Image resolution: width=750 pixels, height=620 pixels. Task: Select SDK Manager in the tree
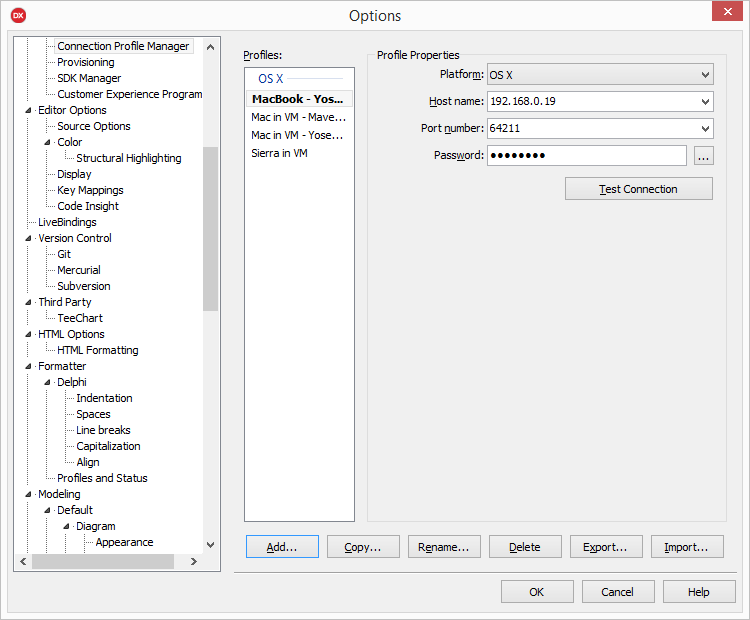pyautogui.click(x=89, y=78)
